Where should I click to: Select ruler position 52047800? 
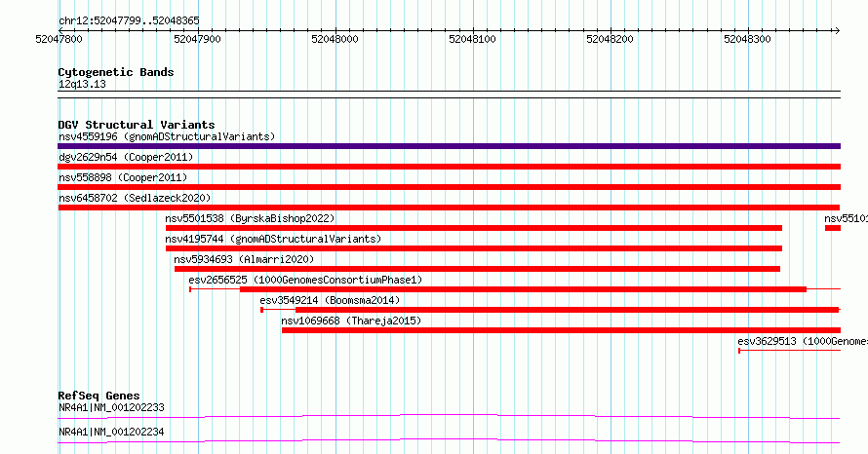coord(59,39)
